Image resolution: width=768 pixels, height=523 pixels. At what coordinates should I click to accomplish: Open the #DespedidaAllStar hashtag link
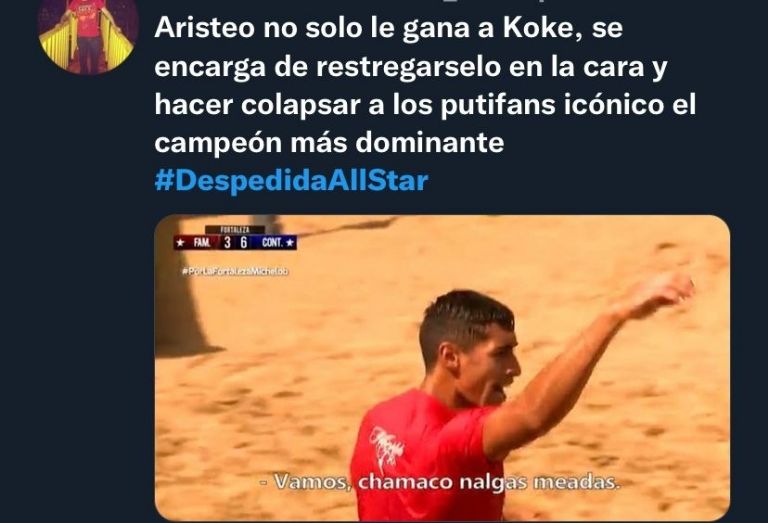(291, 180)
